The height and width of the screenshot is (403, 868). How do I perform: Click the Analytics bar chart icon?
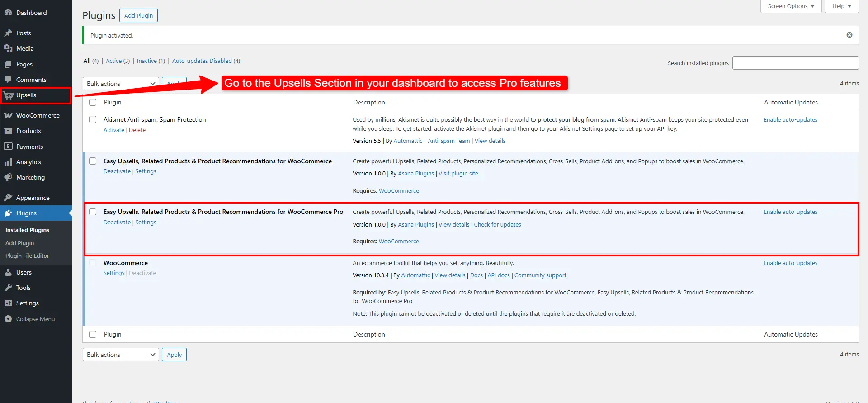[8, 162]
